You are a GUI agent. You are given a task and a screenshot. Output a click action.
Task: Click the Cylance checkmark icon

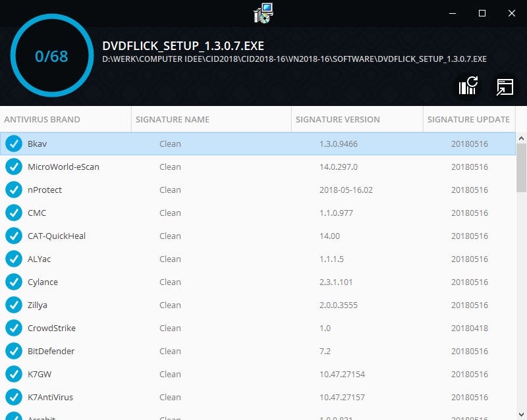tap(14, 282)
